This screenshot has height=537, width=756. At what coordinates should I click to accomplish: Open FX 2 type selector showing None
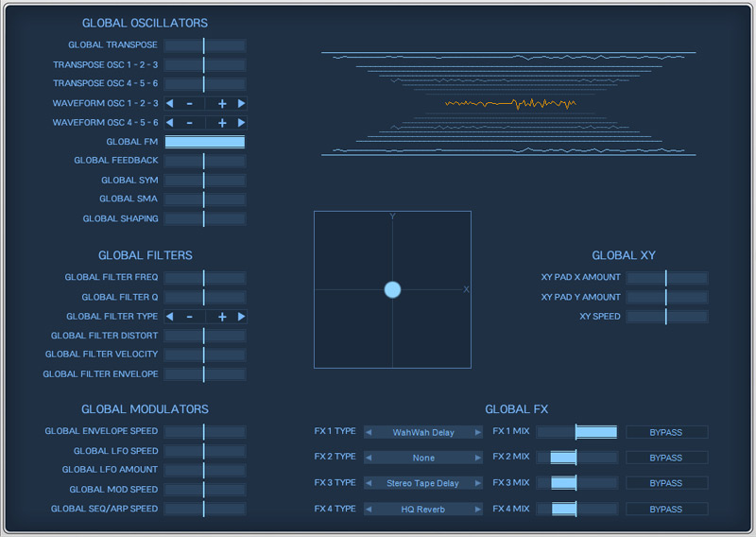[x=423, y=458]
